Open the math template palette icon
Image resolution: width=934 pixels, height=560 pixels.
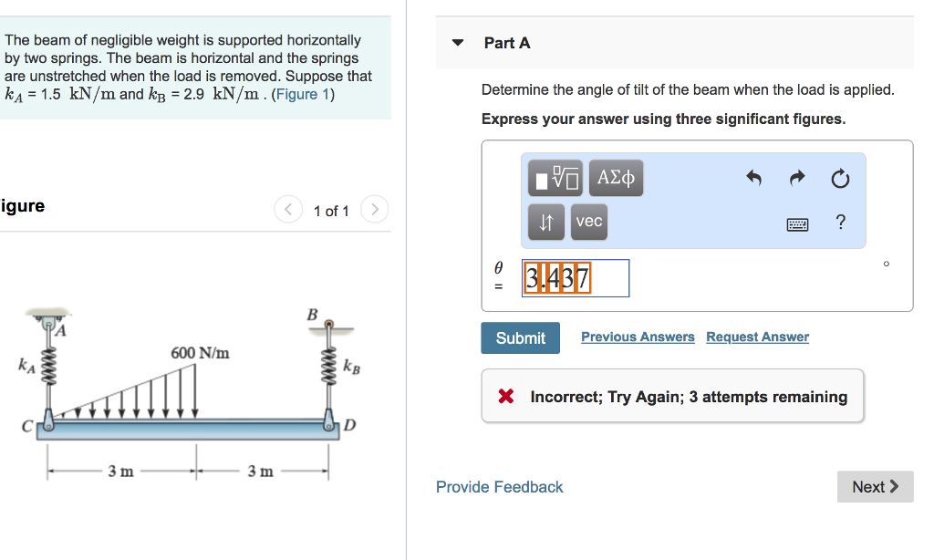pyautogui.click(x=555, y=178)
